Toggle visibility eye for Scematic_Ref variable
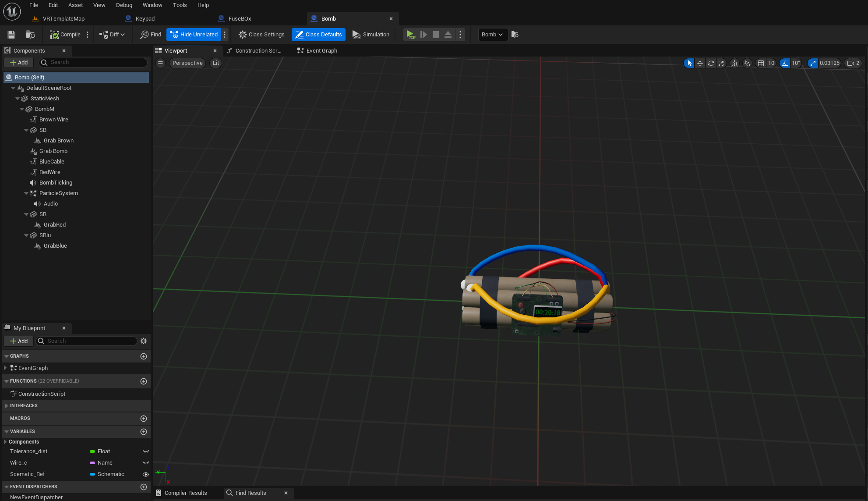 coord(146,474)
